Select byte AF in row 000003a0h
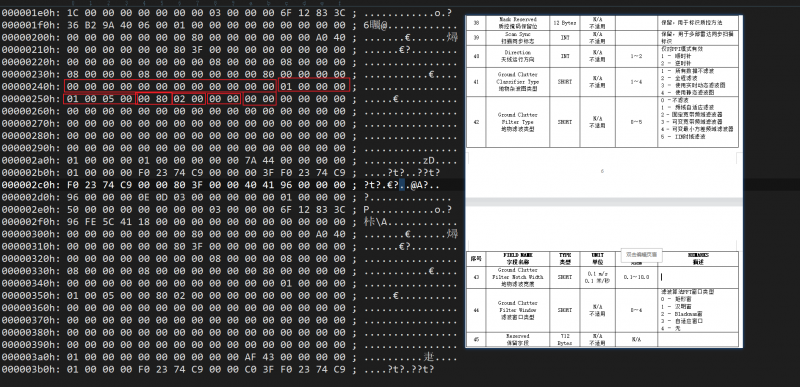Image resolution: width=800 pixels, height=387 pixels. (x=251, y=356)
